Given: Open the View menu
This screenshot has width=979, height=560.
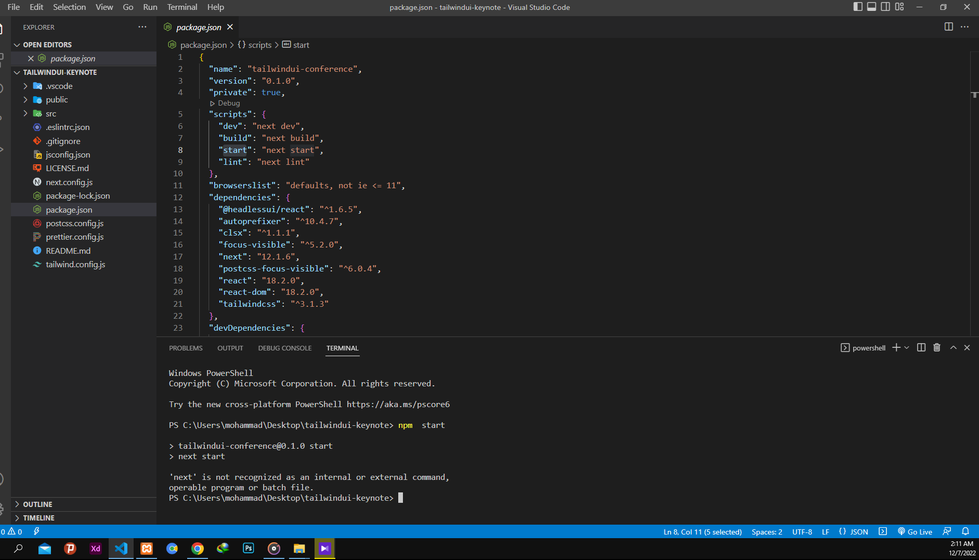Looking at the screenshot, I should tap(104, 7).
